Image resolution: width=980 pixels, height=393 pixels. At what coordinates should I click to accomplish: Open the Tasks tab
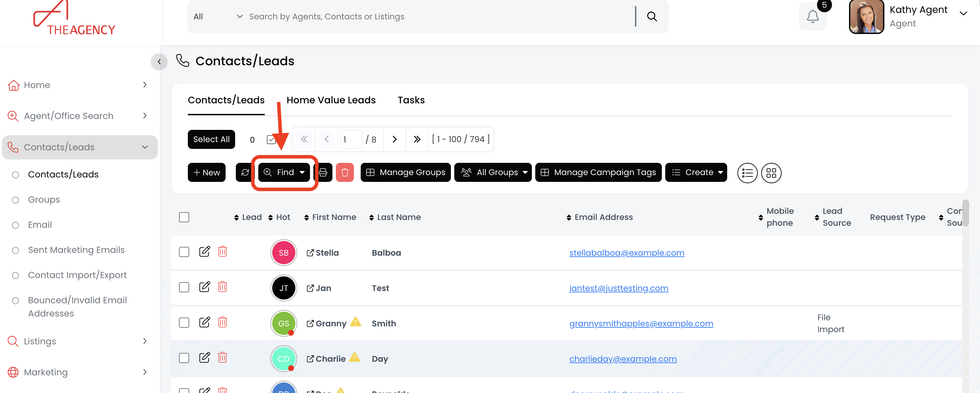click(411, 100)
